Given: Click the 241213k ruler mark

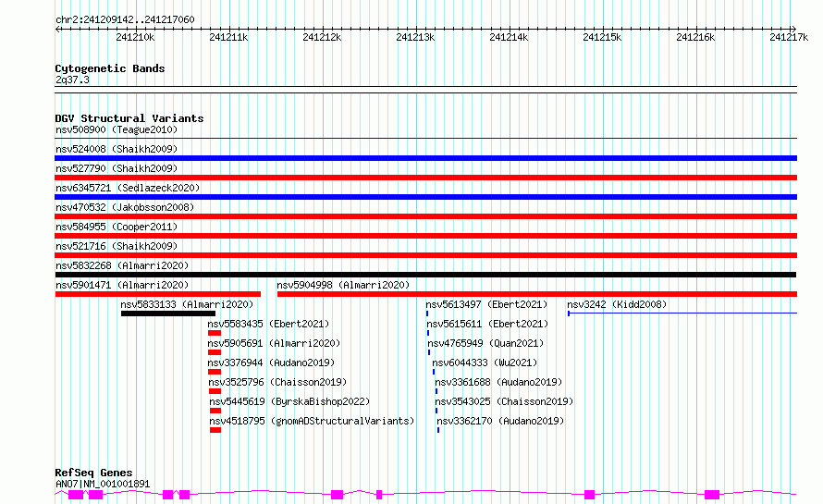Looking at the screenshot, I should [416, 37].
